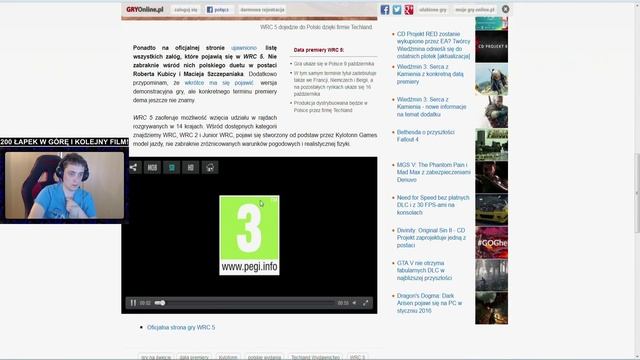This screenshot has width=640, height=360.
Task: Click the PEGI 3 rating image in the video
Action: 249,235
